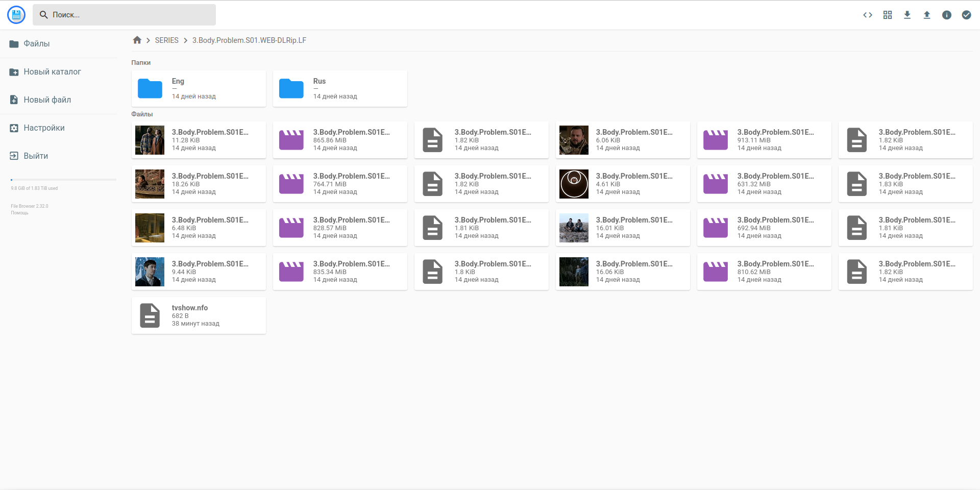Click the download icon in header
Image resolution: width=980 pixels, height=490 pixels.
[907, 15]
